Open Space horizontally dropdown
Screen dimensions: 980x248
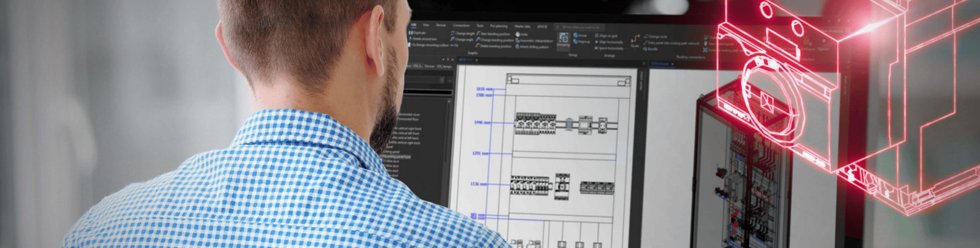click(611, 48)
